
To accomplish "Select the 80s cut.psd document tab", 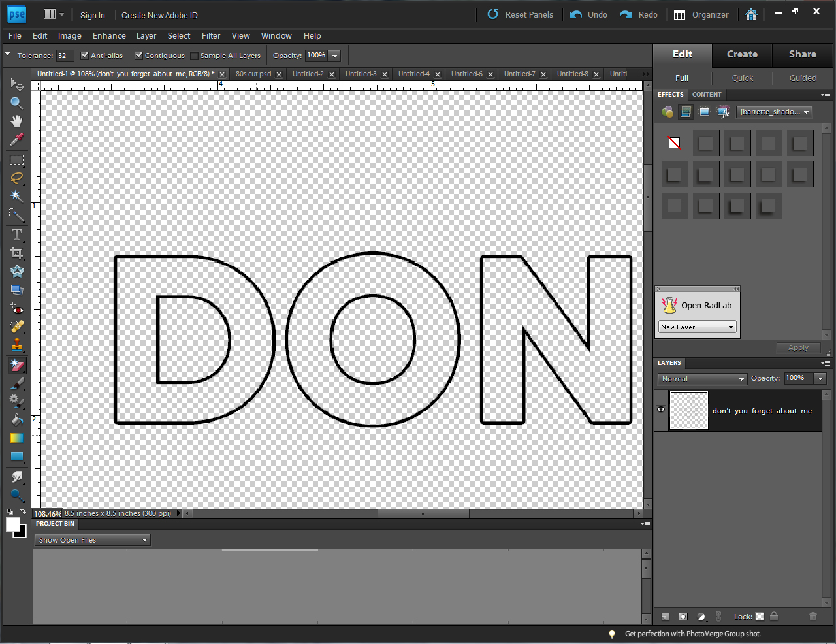I will click(x=253, y=74).
